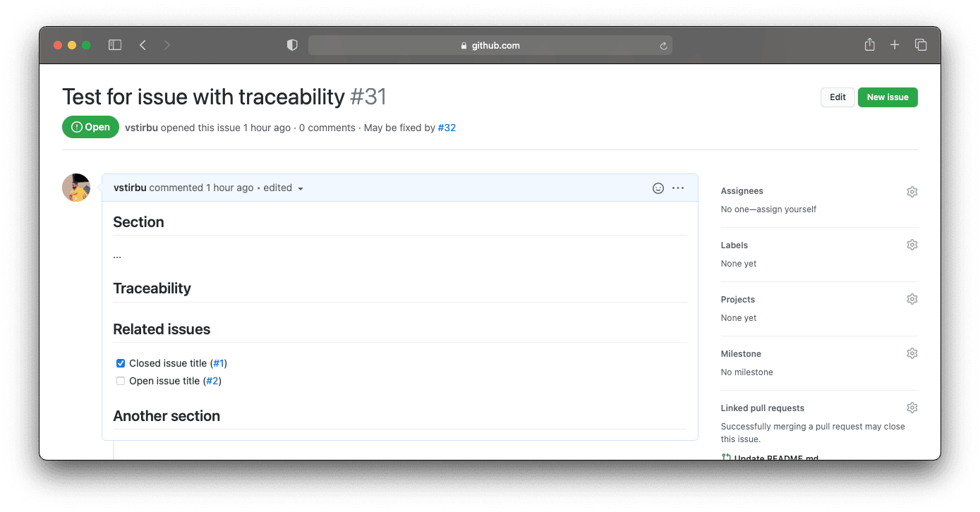980x512 pixels.
Task: Follow the #2 open issue link
Action: [x=212, y=380]
